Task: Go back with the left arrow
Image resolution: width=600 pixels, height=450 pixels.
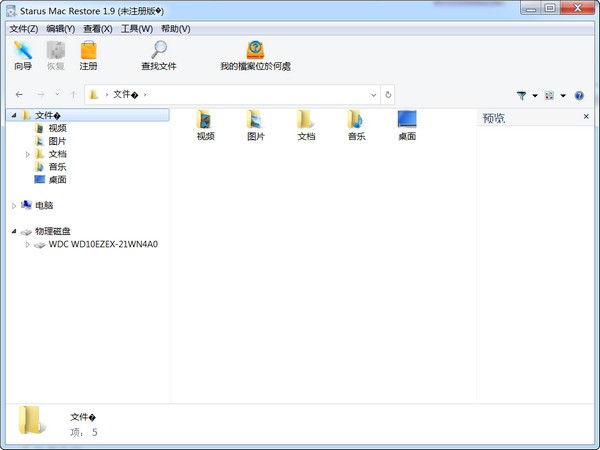Action: click(19, 95)
